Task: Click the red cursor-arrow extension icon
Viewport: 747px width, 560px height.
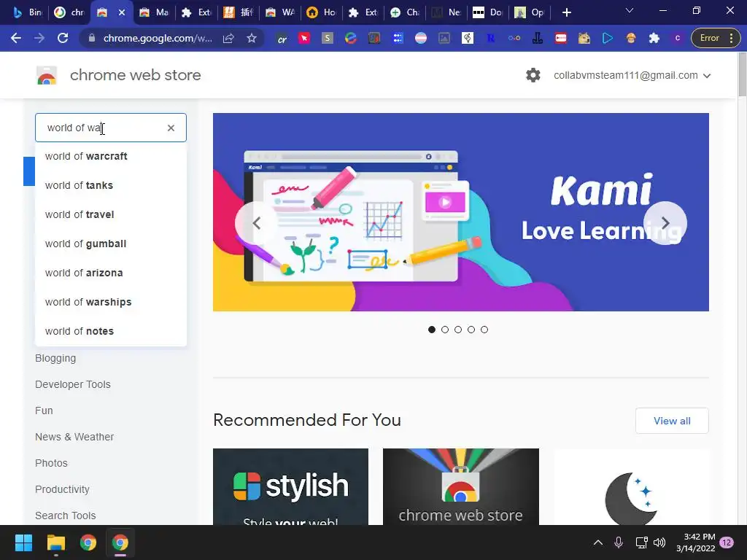Action: (x=304, y=38)
